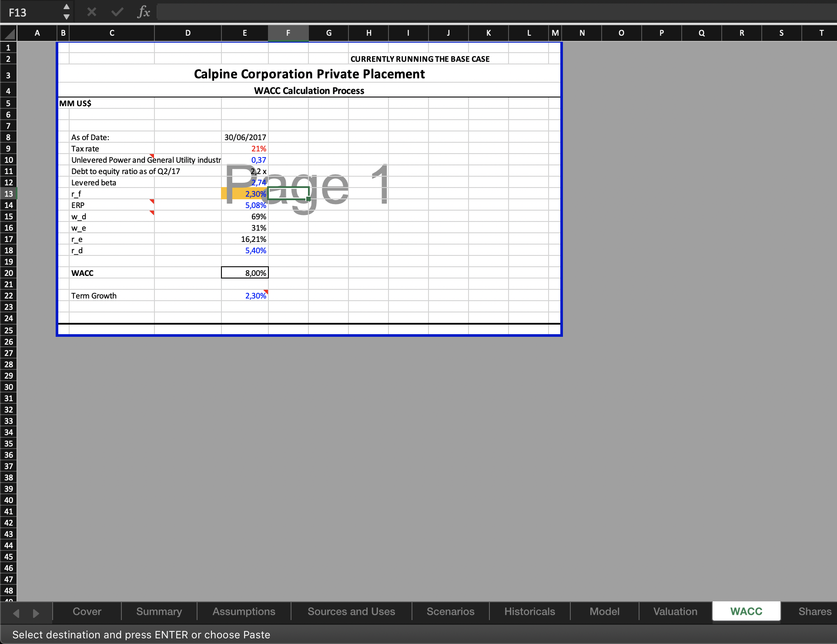Go to previous sheet tabs arrow
Image resolution: width=837 pixels, height=644 pixels.
point(17,613)
